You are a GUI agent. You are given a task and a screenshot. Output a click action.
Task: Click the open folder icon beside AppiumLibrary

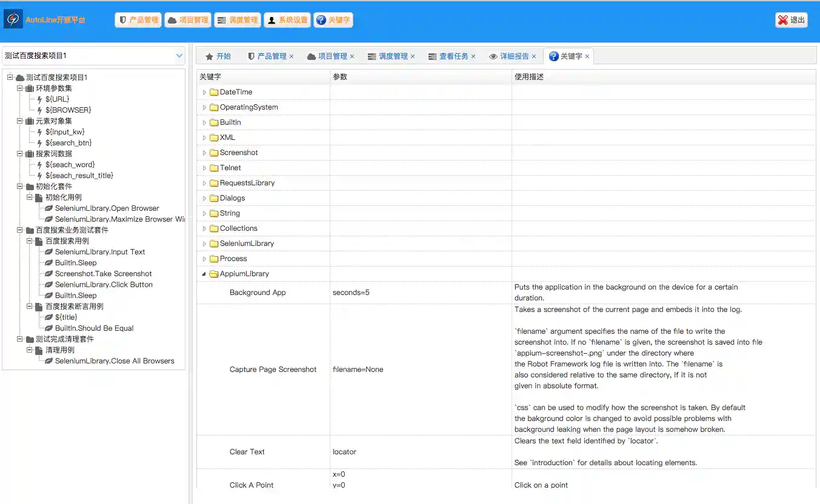214,274
